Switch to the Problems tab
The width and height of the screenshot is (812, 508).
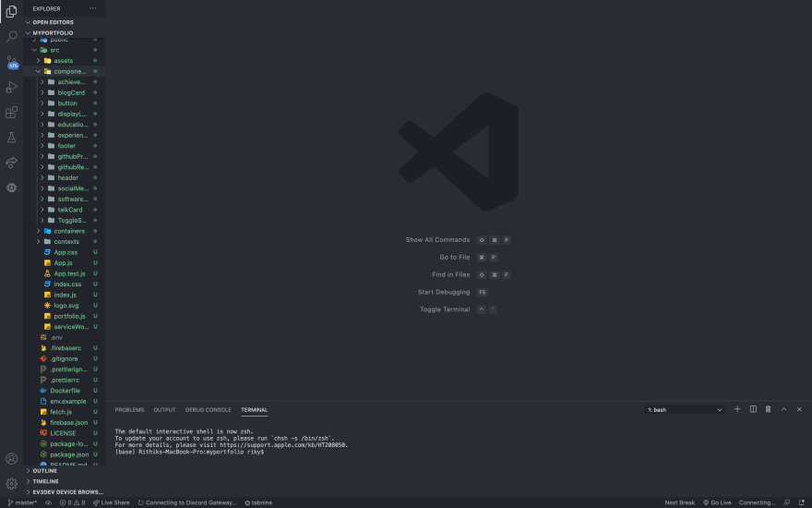point(129,409)
